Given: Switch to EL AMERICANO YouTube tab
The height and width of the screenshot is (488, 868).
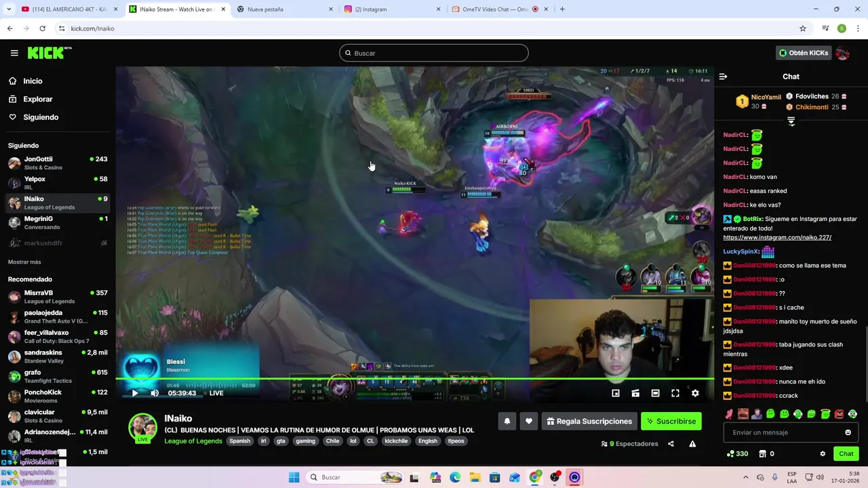Looking at the screenshot, I should click(x=68, y=9).
